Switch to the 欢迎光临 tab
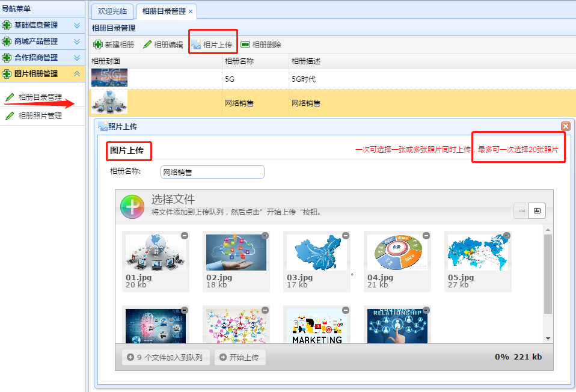 [112, 11]
